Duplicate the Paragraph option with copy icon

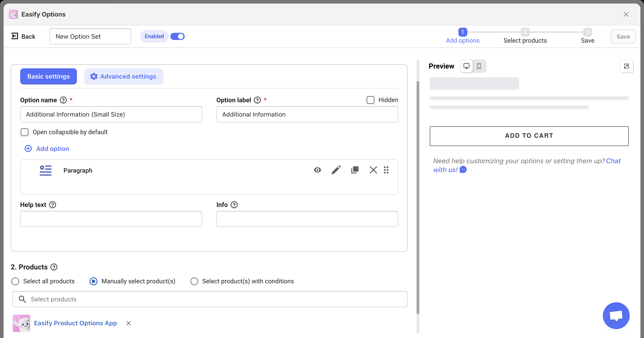[x=355, y=170]
